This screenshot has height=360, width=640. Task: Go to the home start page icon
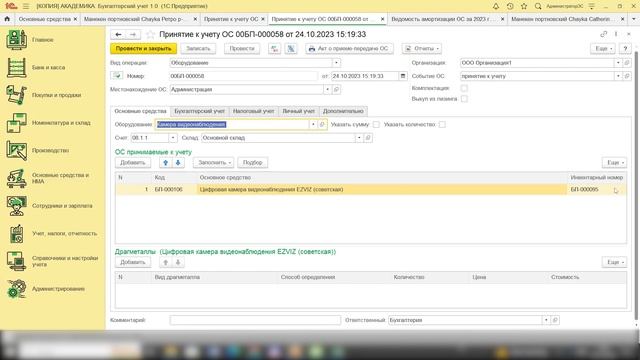coord(7,19)
